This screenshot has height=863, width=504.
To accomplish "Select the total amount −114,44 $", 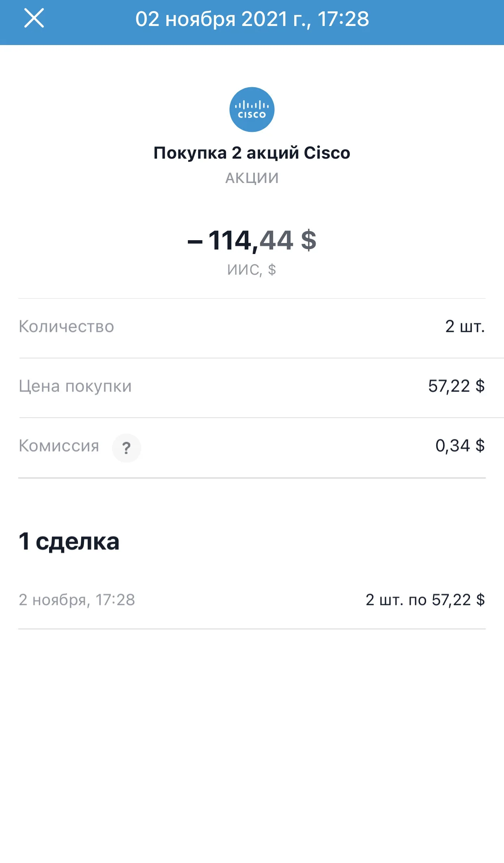I will point(252,240).
